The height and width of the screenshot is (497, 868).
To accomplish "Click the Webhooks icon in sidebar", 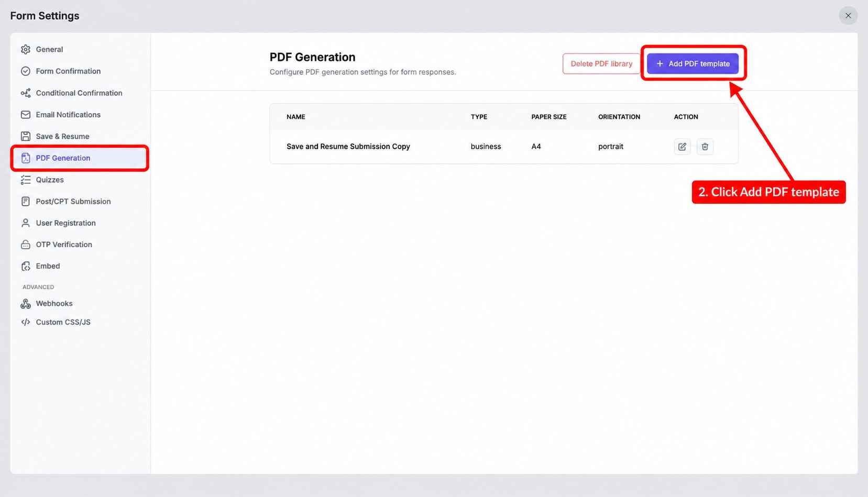I will [x=26, y=304].
